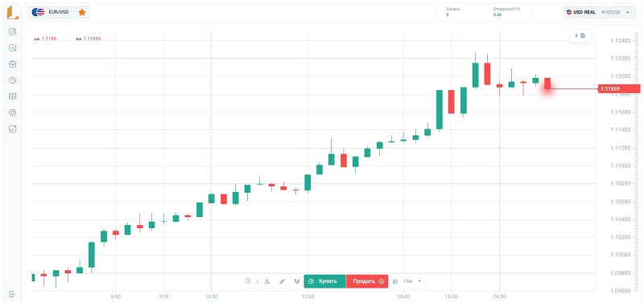Toggle the EUR/USD favorite star
The width and height of the screenshot is (644, 303).
click(82, 12)
